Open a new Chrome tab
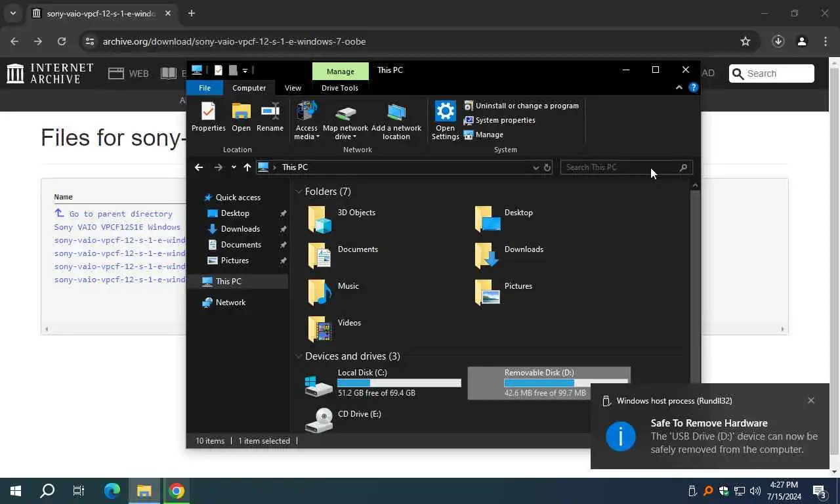Image resolution: width=840 pixels, height=504 pixels. (191, 13)
